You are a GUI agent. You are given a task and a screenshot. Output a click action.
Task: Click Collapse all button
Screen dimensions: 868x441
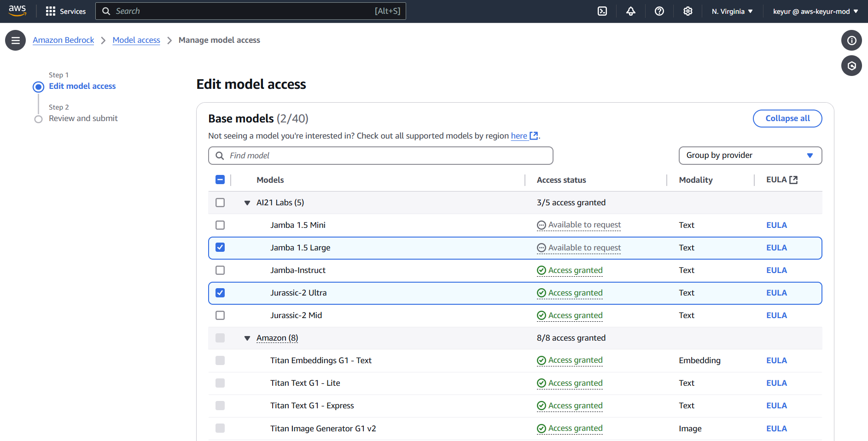click(x=787, y=118)
